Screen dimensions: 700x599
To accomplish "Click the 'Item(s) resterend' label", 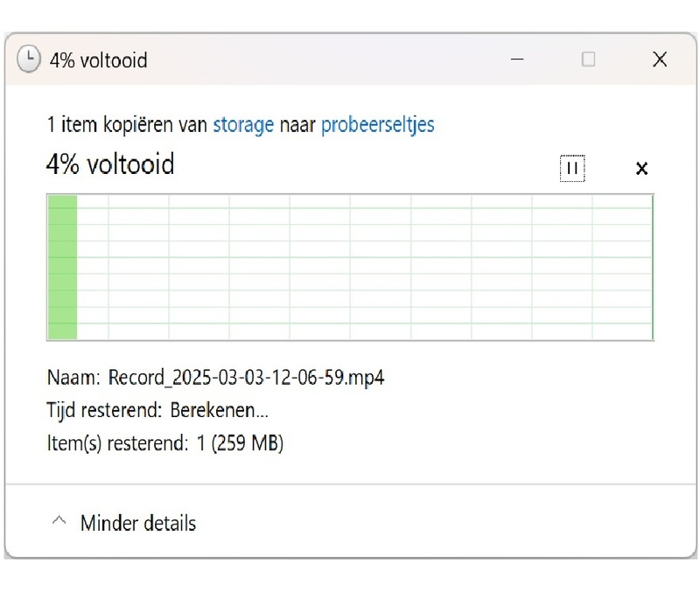I will click(117, 443).
